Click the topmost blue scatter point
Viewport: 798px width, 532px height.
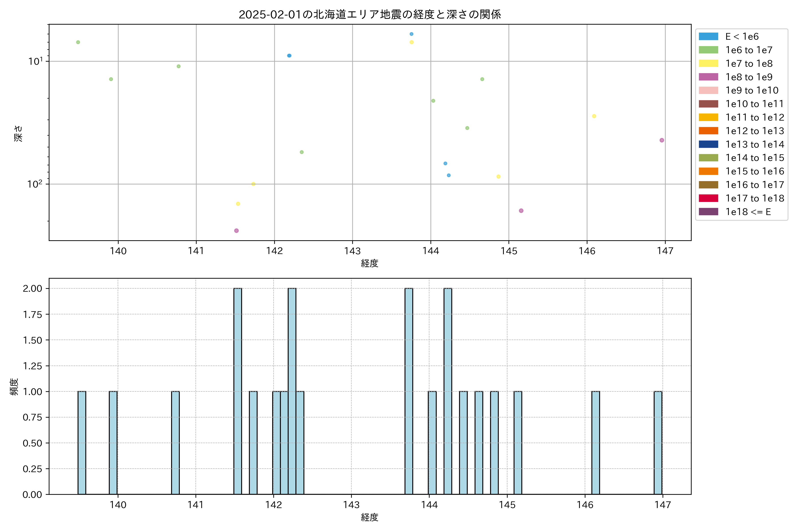pyautogui.click(x=411, y=34)
